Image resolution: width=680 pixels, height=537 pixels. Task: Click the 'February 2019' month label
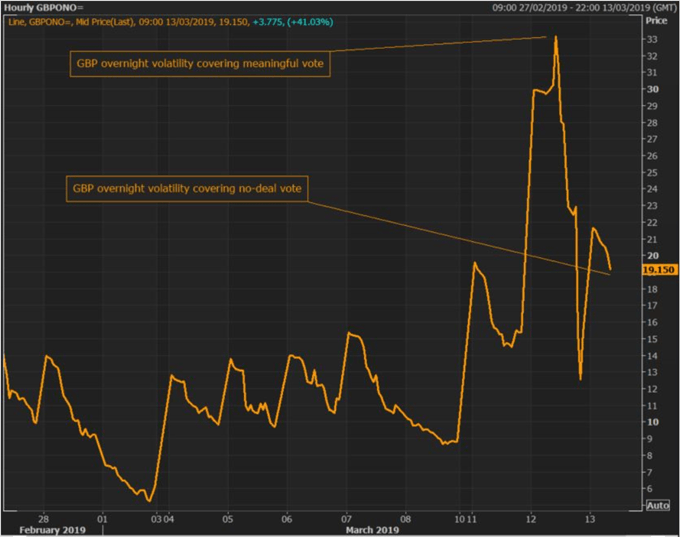point(52,530)
